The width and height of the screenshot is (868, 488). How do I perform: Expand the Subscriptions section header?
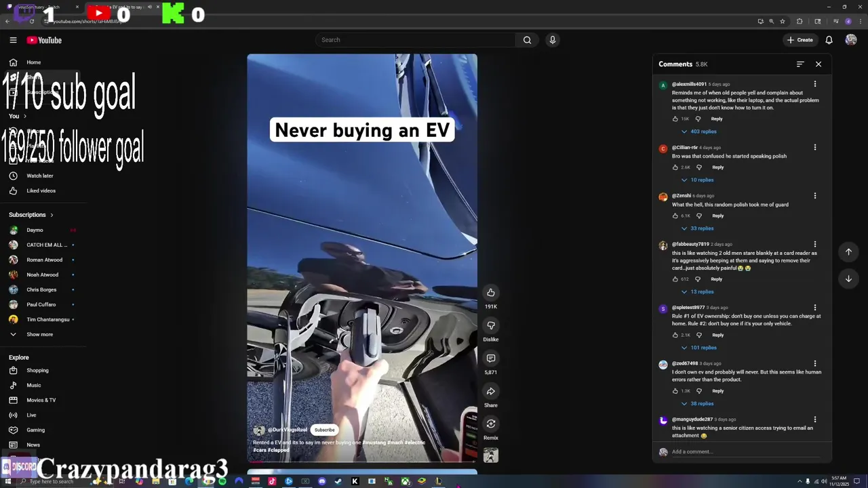point(31,215)
